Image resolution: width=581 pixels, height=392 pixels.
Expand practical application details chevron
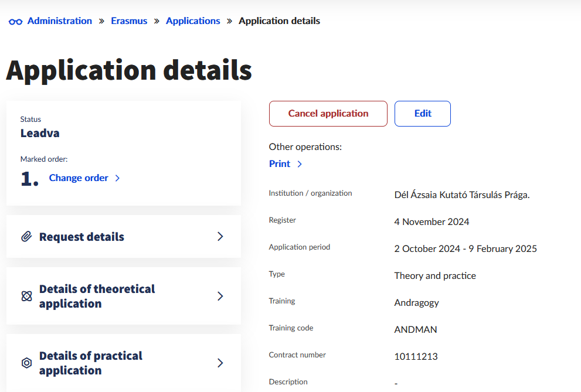220,363
